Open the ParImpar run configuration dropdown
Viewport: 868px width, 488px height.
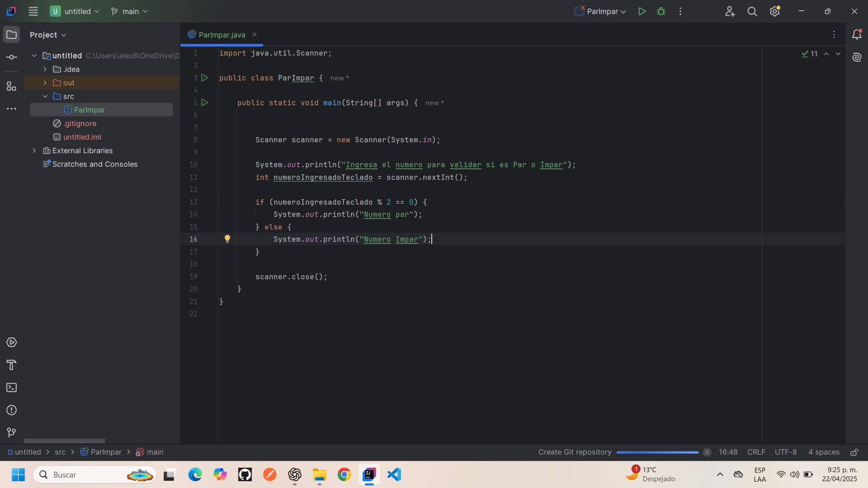pos(600,11)
